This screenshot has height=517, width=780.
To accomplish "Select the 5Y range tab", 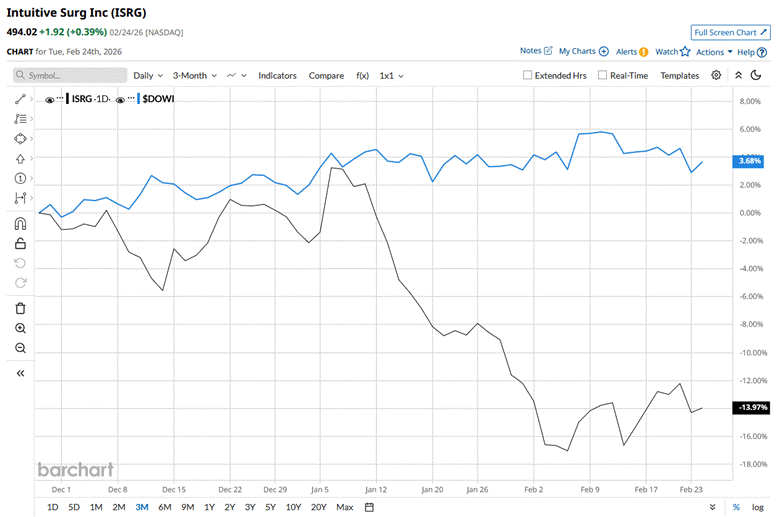I will coord(270,507).
